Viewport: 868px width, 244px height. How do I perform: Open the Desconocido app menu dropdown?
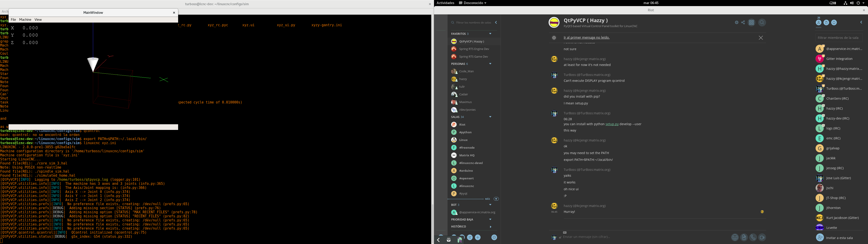pos(473,3)
